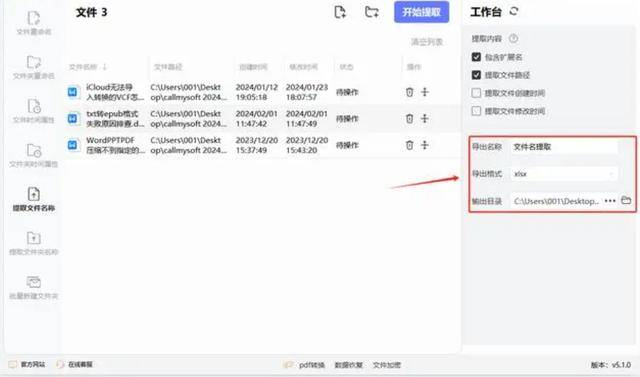Click the three-dots browse button for output directory
The height and width of the screenshot is (377, 640).
[x=610, y=201]
